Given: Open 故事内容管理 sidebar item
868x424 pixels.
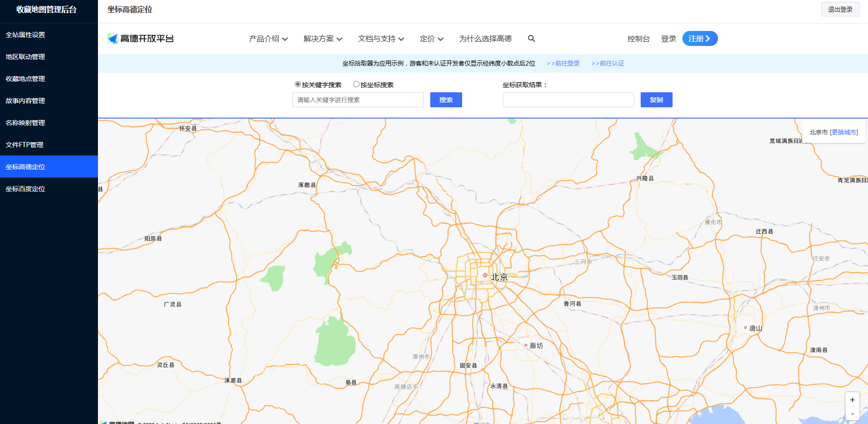Looking at the screenshot, I should click(x=49, y=101).
